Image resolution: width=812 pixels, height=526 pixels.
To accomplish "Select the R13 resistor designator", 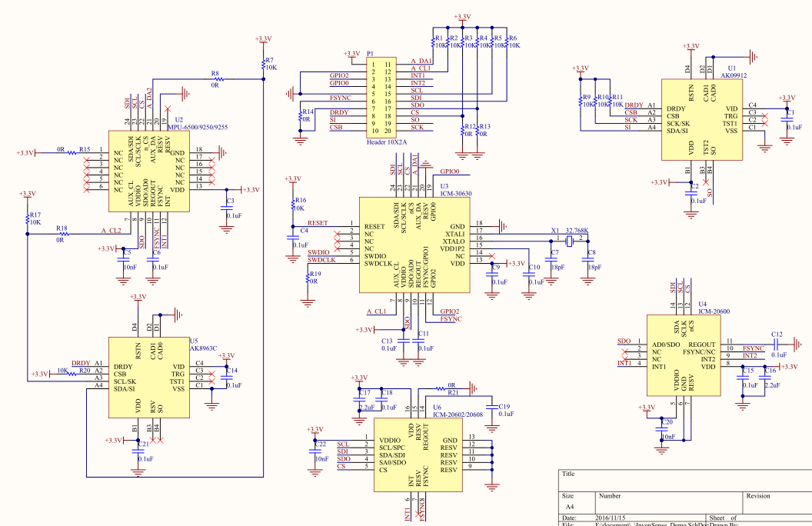I will point(484,126).
